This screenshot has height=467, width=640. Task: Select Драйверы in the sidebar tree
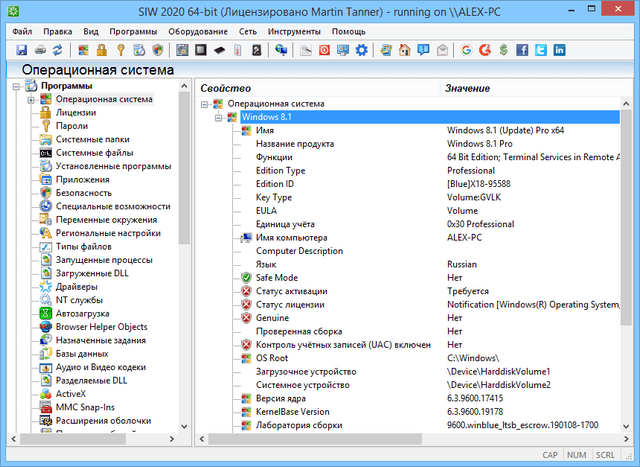(76, 286)
